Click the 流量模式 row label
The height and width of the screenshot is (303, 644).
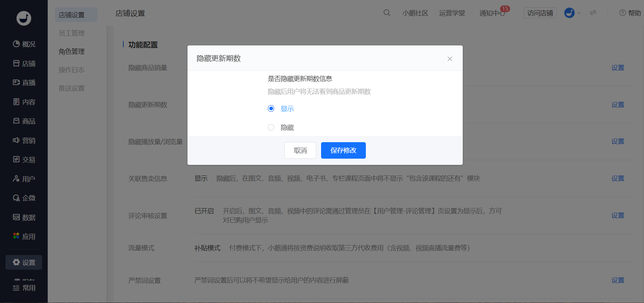(x=141, y=248)
